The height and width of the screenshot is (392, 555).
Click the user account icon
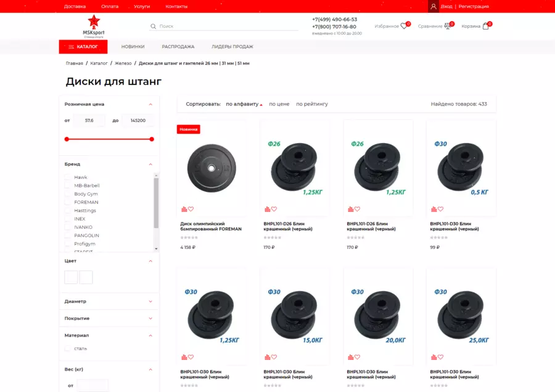tap(434, 6)
